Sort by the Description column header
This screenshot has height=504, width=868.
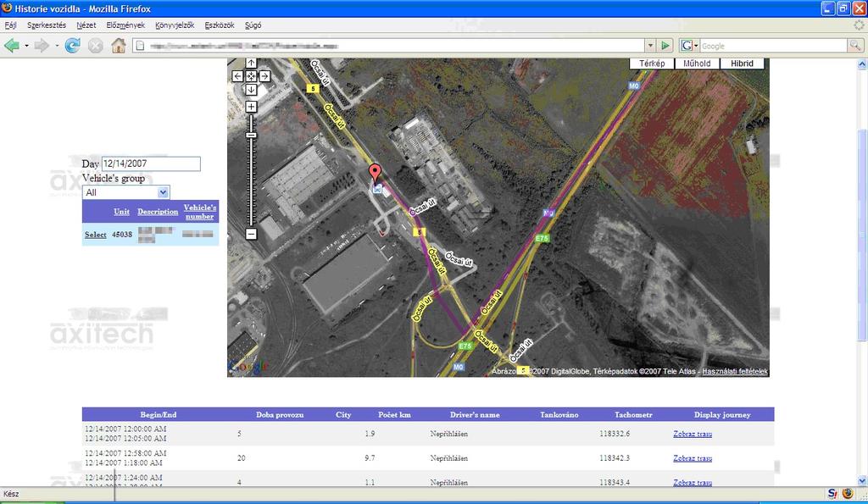tap(158, 212)
